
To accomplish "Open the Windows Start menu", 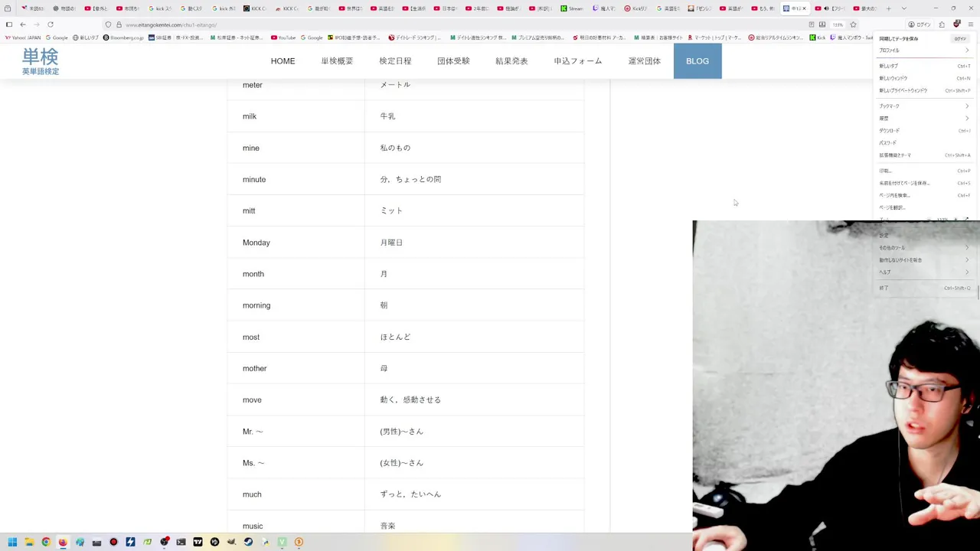I will click(12, 542).
